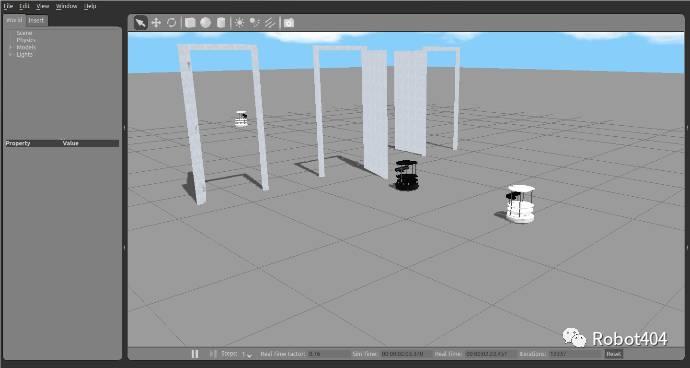Image resolution: width=690 pixels, height=368 pixels.
Task: Expand the Lights tree node
Action: 11,54
